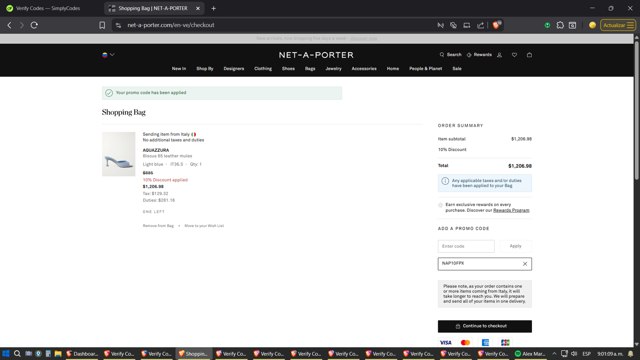The width and height of the screenshot is (640, 360).
Task: Click the Enter code promo field
Action: [x=466, y=246]
